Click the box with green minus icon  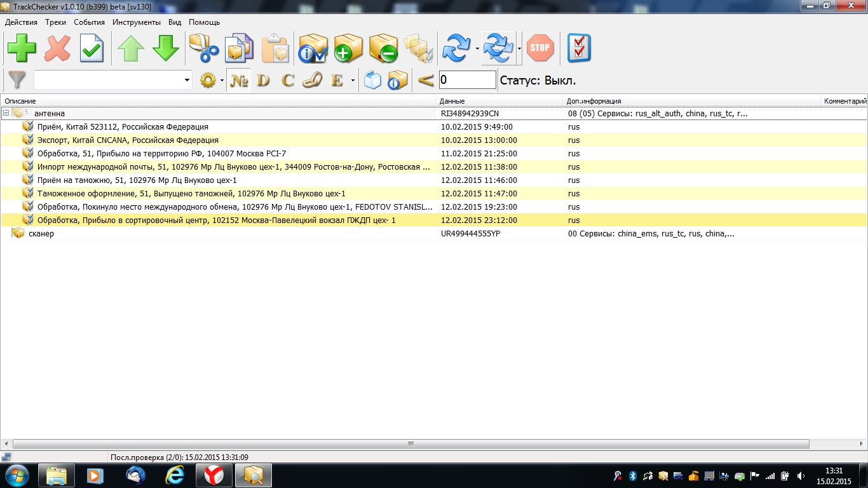384,48
